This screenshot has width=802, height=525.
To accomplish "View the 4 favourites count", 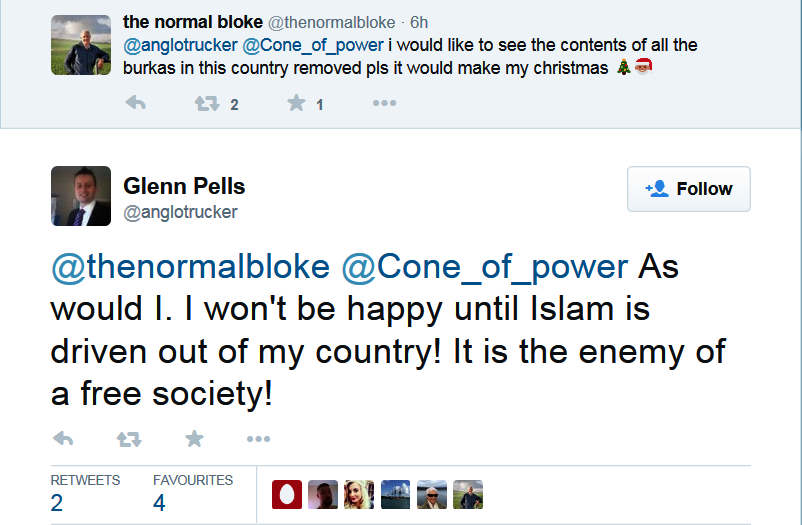I will pos(159,503).
